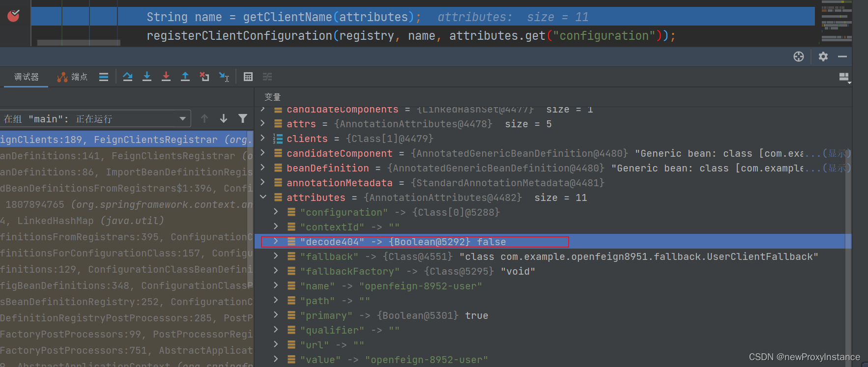This screenshot has height=367, width=868.
Task: Select frame sBeanDefinitionRegistry:252
Action: pyautogui.click(x=126, y=302)
